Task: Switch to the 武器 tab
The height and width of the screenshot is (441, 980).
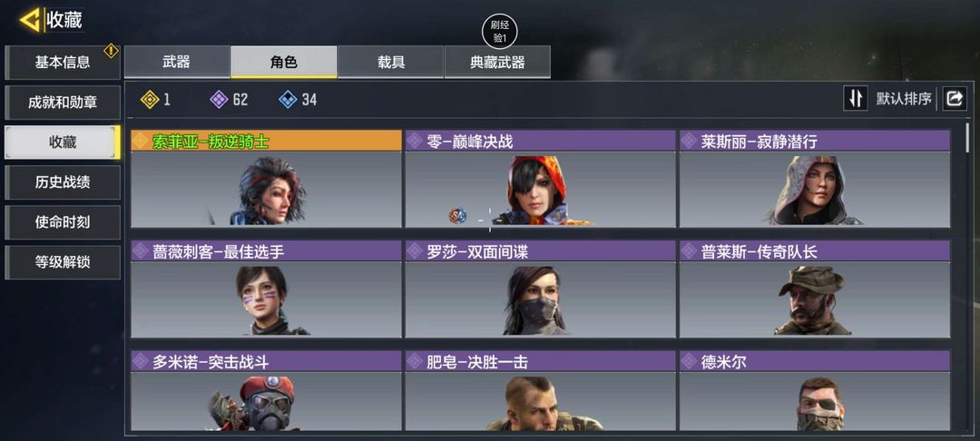Action: [177, 62]
